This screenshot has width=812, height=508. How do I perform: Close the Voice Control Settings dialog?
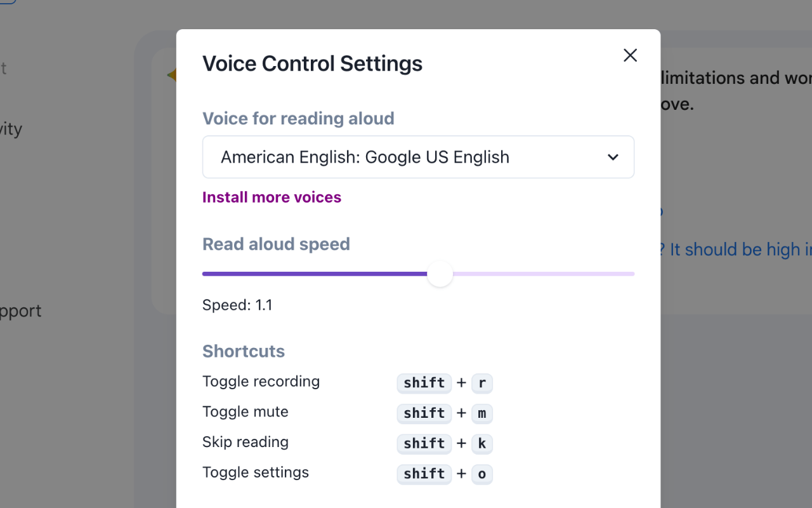[630, 55]
